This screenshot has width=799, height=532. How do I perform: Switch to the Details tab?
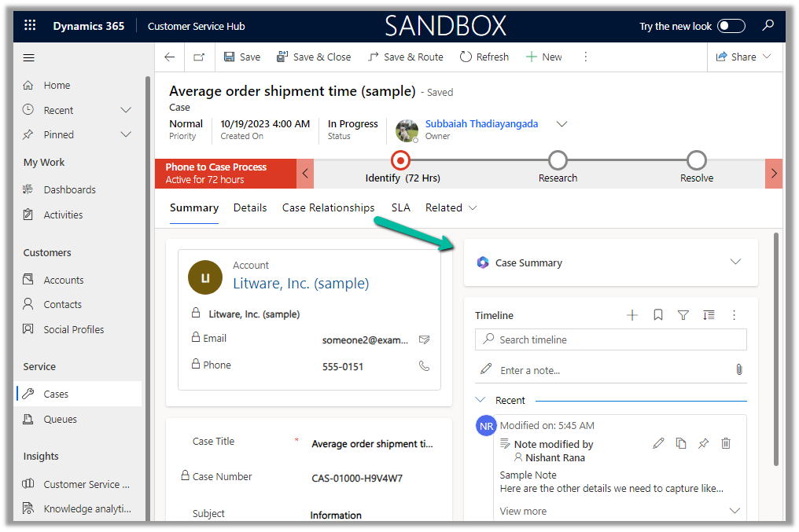pyautogui.click(x=250, y=207)
